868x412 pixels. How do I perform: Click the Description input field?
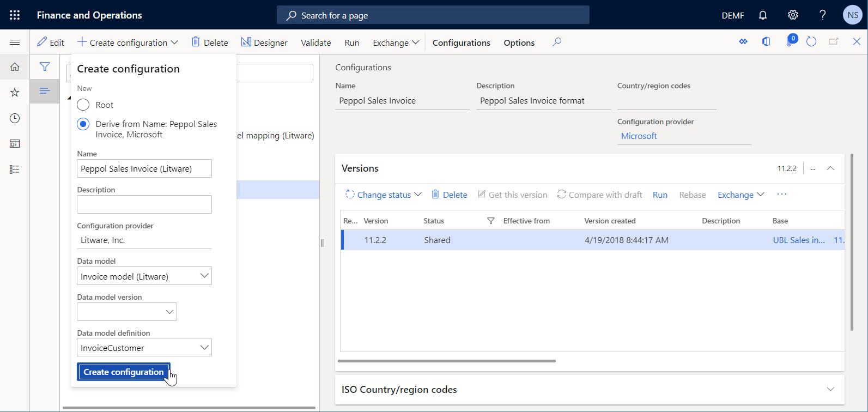144,204
